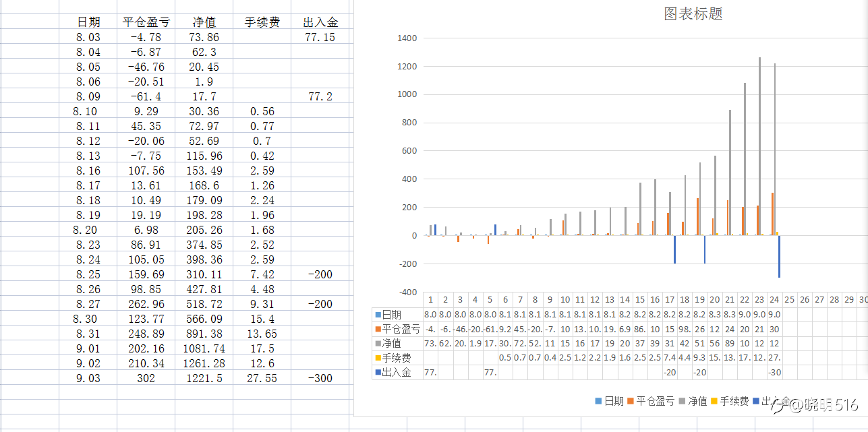
Task: Click the tallest grey 净值 bar at category 23
Action: point(759,146)
